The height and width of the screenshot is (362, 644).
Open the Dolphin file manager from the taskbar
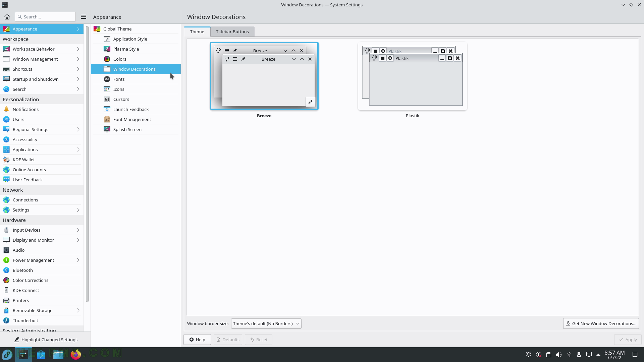[x=58, y=354]
